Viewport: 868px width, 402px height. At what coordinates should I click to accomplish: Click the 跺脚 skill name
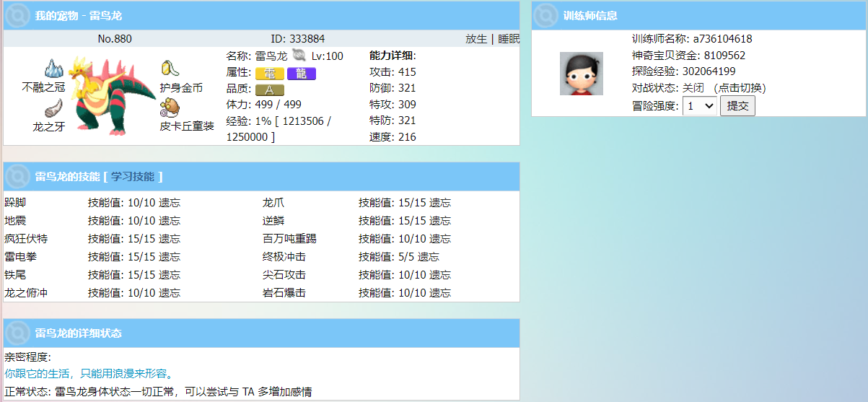tap(15, 203)
